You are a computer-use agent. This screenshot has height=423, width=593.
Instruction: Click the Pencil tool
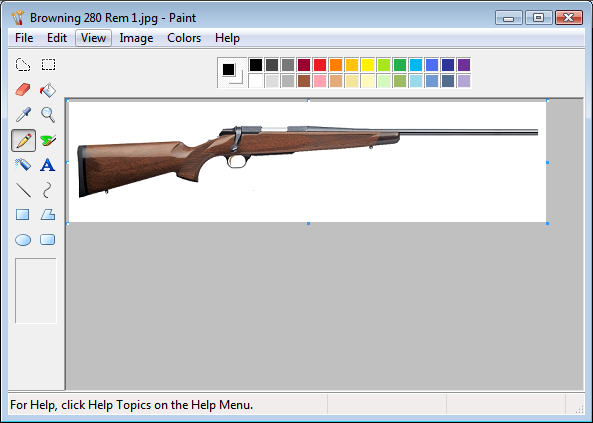(x=23, y=140)
